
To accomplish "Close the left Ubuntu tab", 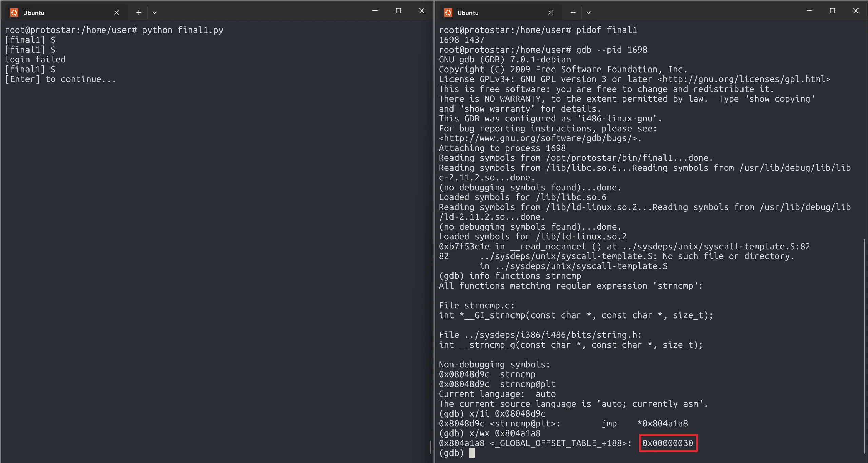I will [116, 13].
